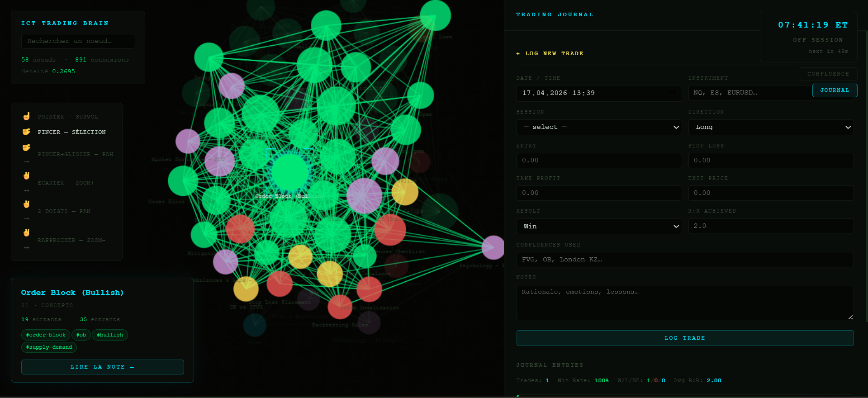
Task: Click the Lire la note button
Action: coord(103,367)
